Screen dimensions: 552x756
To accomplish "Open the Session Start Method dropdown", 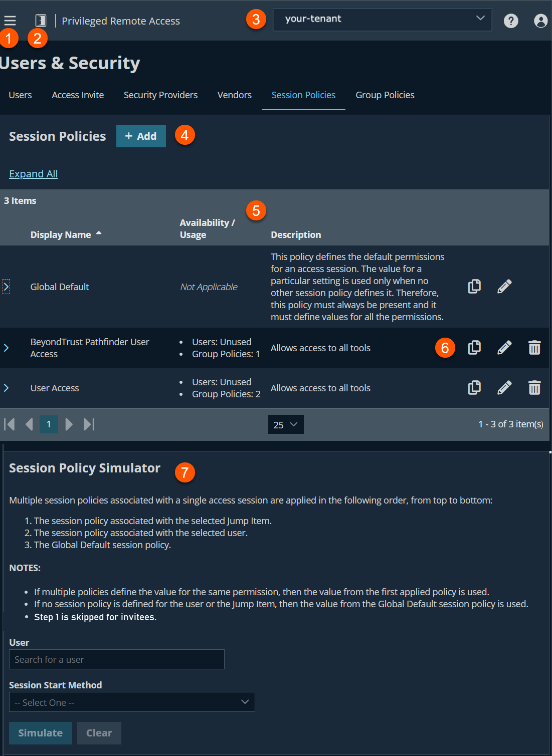I will pyautogui.click(x=132, y=702).
